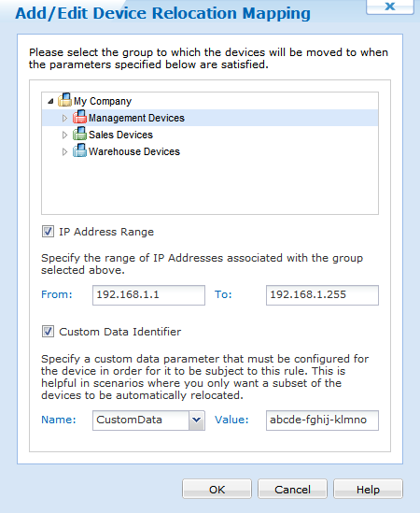
Task: Expand the Warehouse Devices tree node
Action: click(64, 151)
